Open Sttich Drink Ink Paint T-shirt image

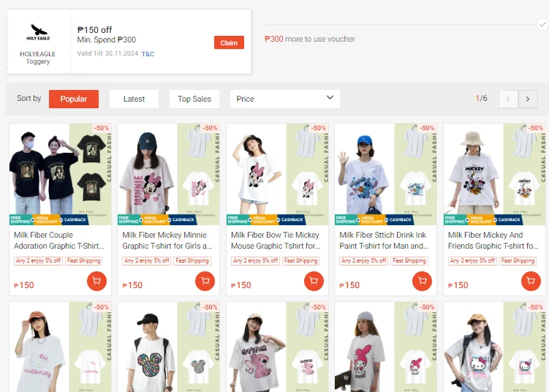(385, 174)
